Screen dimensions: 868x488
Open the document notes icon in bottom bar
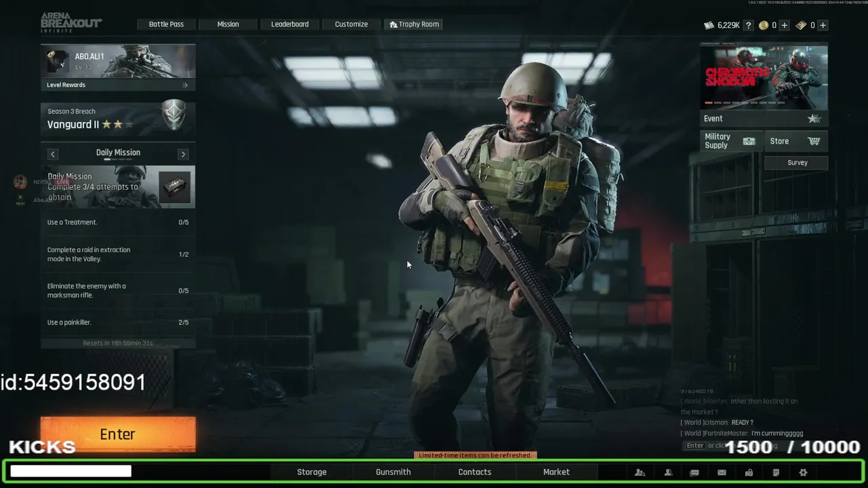point(776,472)
